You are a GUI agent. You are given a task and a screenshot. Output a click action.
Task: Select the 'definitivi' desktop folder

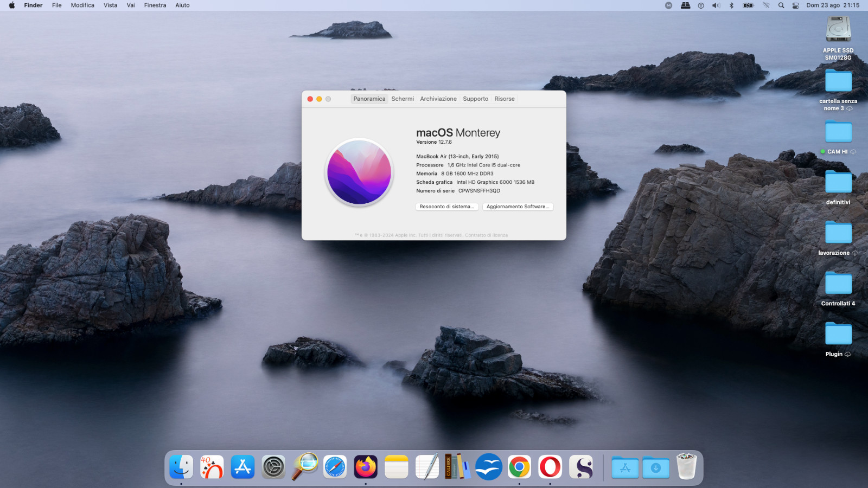pos(838,182)
